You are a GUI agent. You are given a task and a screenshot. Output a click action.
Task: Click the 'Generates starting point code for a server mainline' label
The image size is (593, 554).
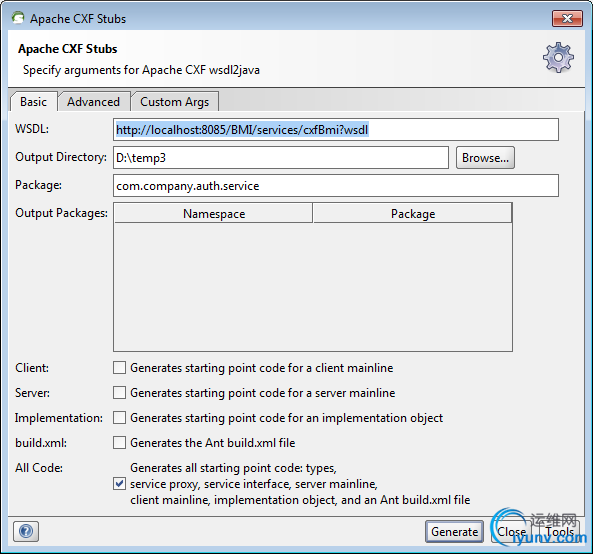pyautogui.click(x=263, y=393)
